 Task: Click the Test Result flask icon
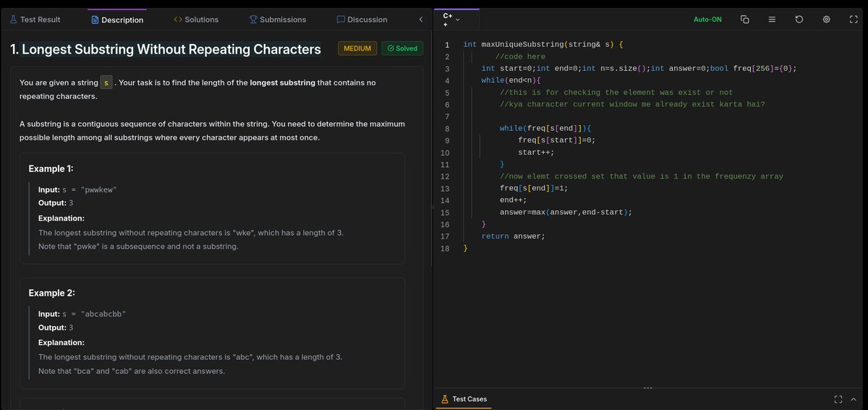[x=13, y=20]
